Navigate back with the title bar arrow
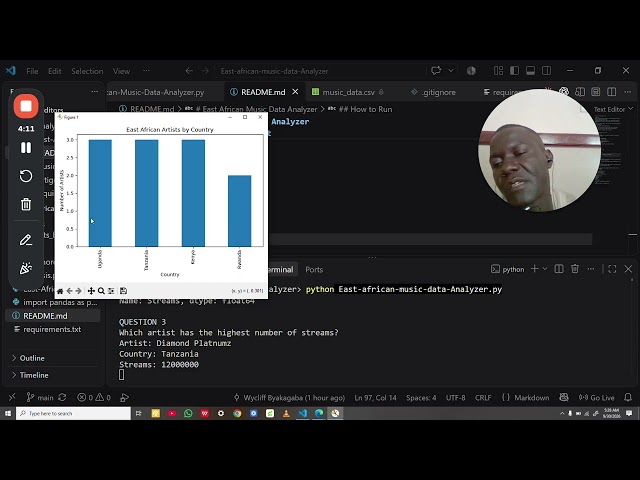The width and height of the screenshot is (640, 480). pyautogui.click(x=189, y=71)
